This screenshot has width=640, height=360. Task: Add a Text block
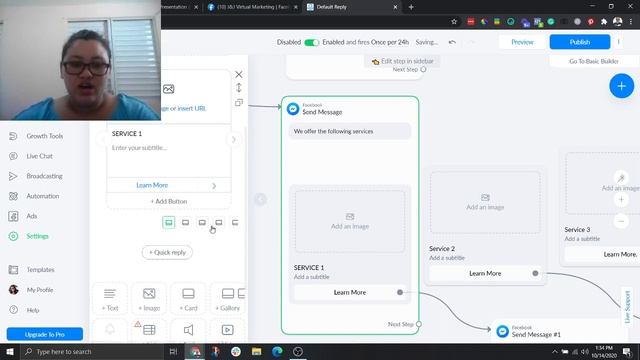110,299
